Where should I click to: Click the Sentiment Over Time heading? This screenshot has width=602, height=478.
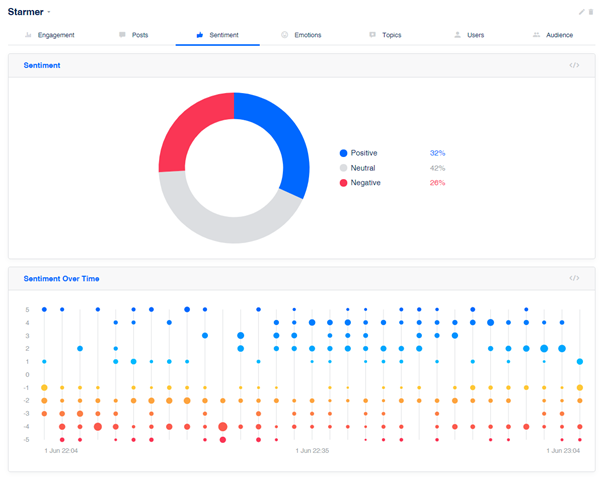[61, 279]
